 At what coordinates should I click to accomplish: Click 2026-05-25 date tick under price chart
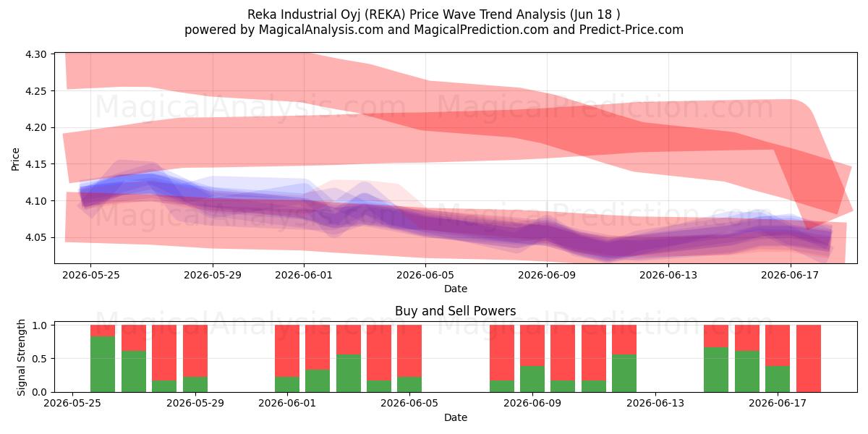point(90,275)
